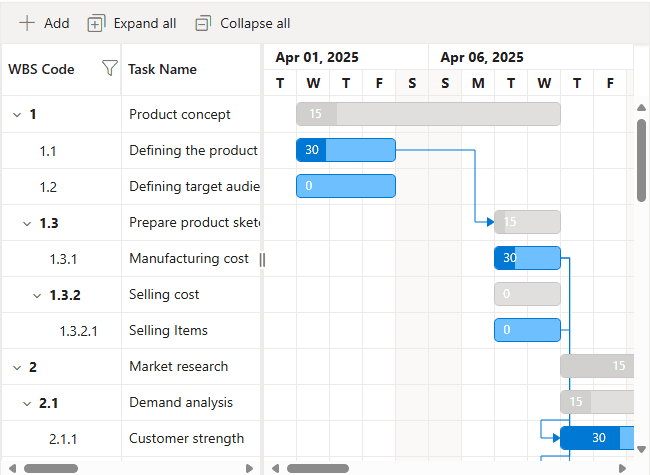Click the grid scroll-right arrow
This screenshot has width=650, height=475.
(249, 467)
